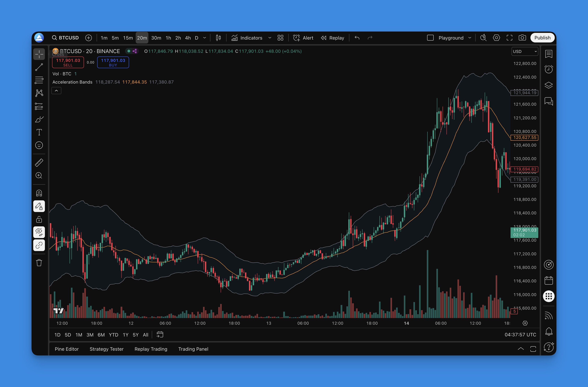The height and width of the screenshot is (387, 588).
Task: Open the emoji icons tool
Action: click(x=39, y=145)
